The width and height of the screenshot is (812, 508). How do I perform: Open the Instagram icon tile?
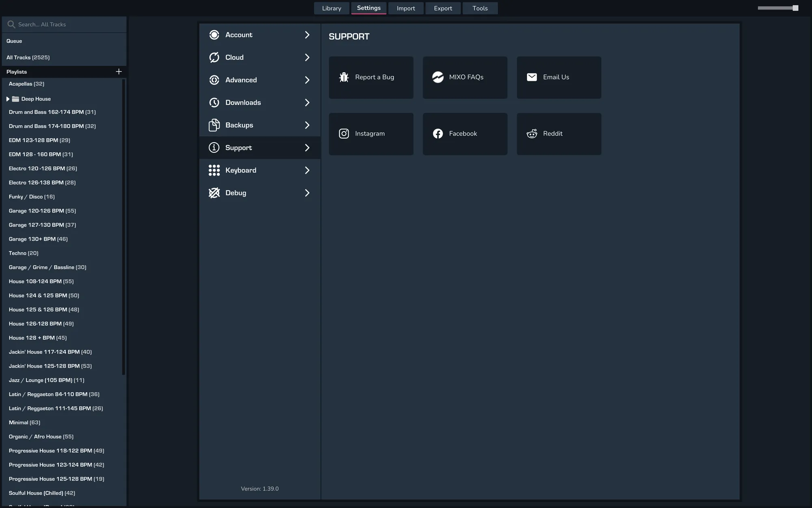344,134
